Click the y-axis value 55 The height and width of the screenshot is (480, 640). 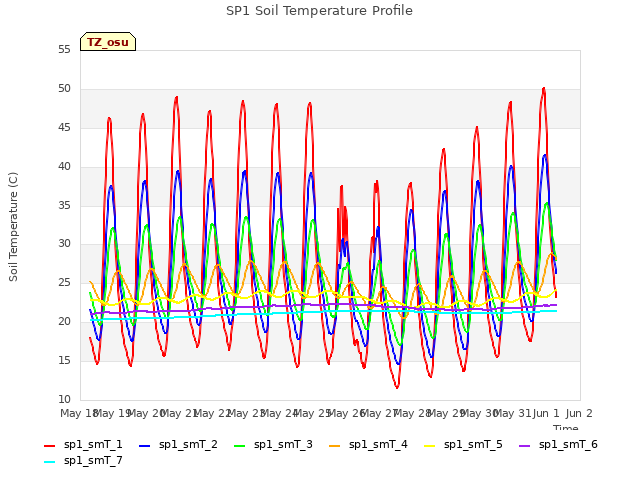[64, 49]
